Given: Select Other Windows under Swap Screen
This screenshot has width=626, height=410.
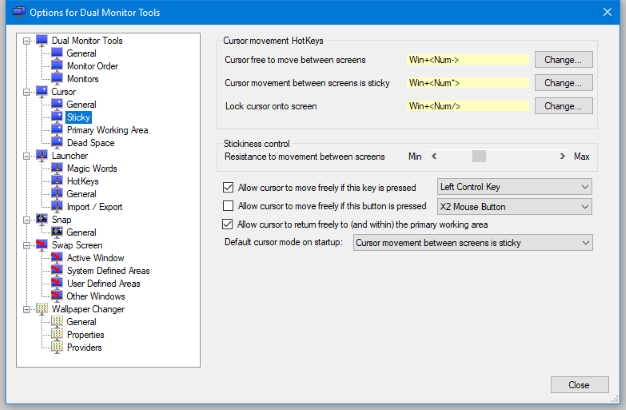Looking at the screenshot, I should point(96,296).
